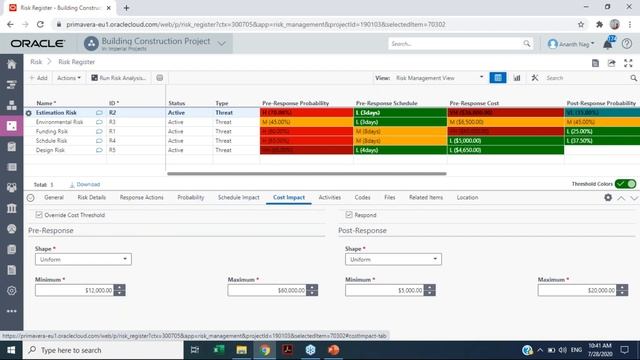640x360 pixels.
Task: Expand detail panel with down chevron
Action: click(x=634, y=198)
